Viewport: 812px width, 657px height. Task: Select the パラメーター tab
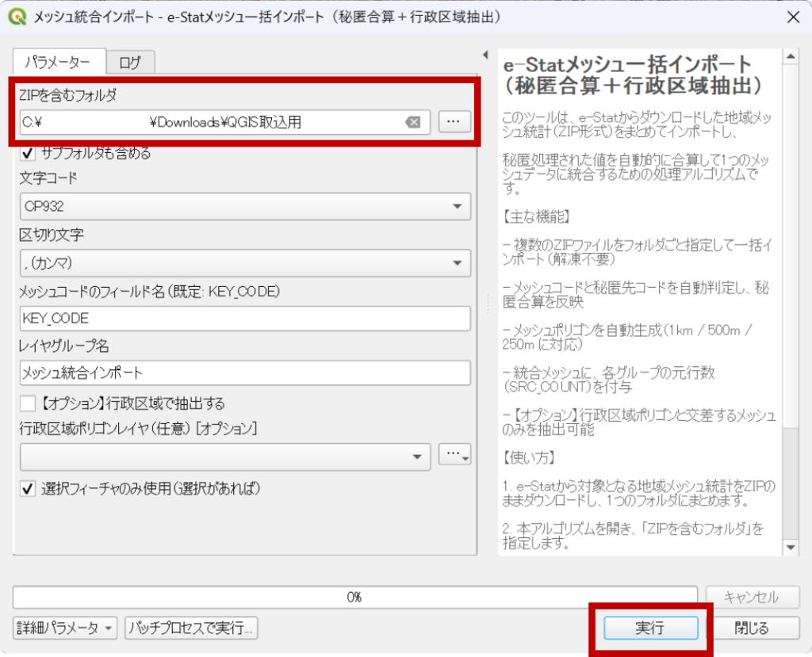60,62
